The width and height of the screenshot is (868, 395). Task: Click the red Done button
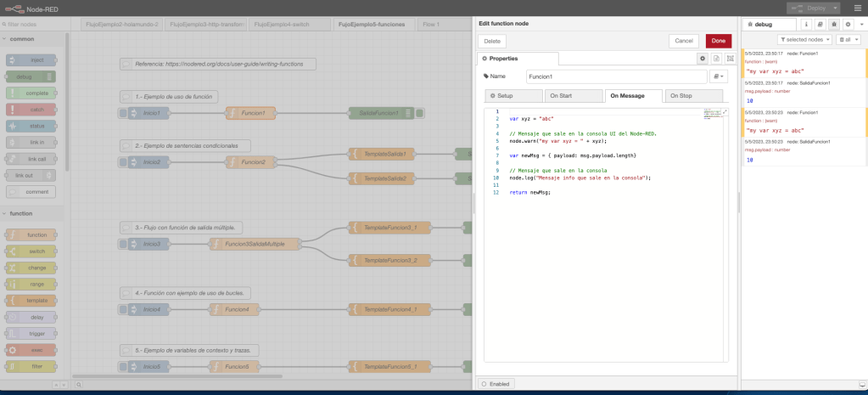[x=718, y=41]
